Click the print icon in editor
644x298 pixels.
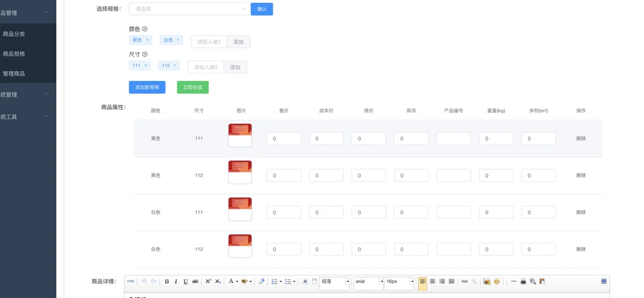[x=523, y=281]
